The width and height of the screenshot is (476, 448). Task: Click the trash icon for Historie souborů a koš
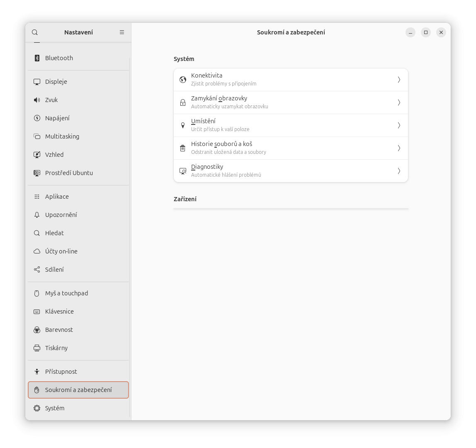click(183, 148)
